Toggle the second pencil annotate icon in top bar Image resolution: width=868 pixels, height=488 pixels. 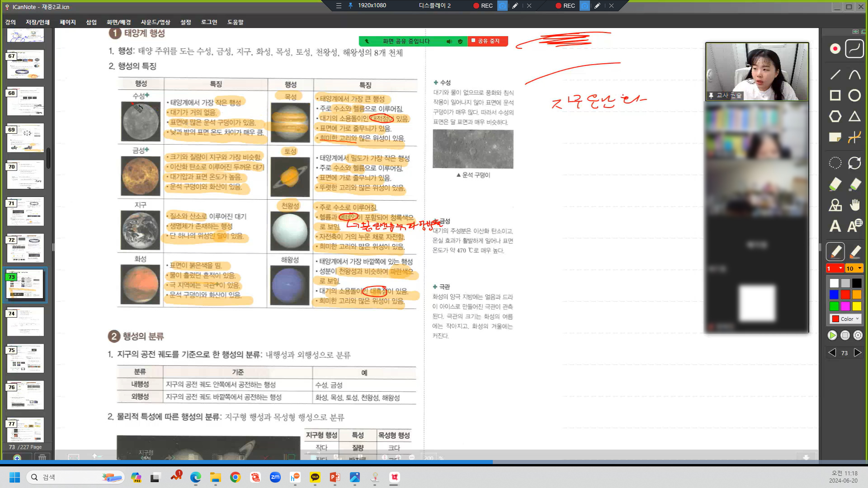pyautogui.click(x=597, y=5)
